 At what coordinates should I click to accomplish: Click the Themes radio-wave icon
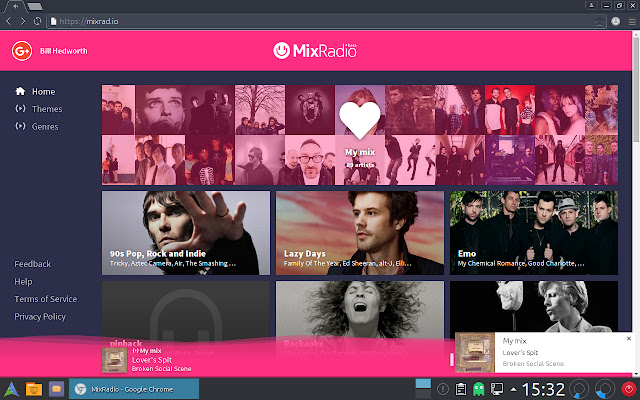point(20,109)
